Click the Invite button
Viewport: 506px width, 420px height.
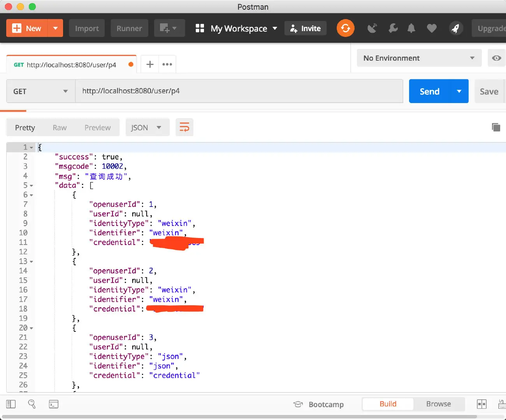pos(306,28)
